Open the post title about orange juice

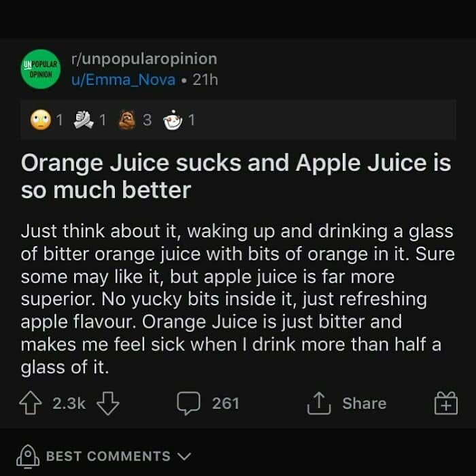(236, 176)
